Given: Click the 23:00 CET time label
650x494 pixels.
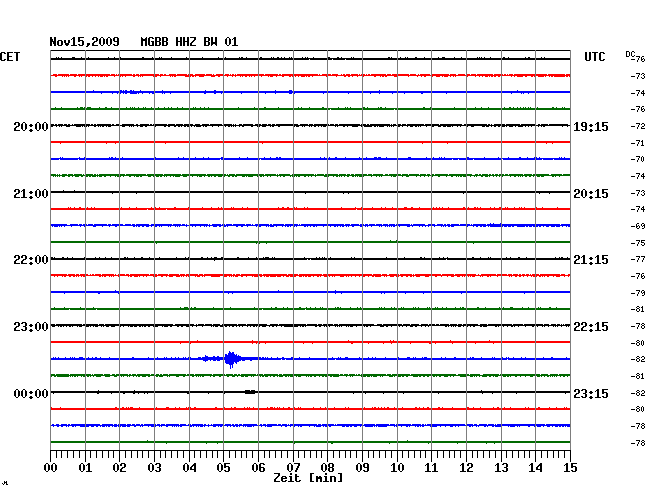Looking at the screenshot, I should (x=31, y=327).
